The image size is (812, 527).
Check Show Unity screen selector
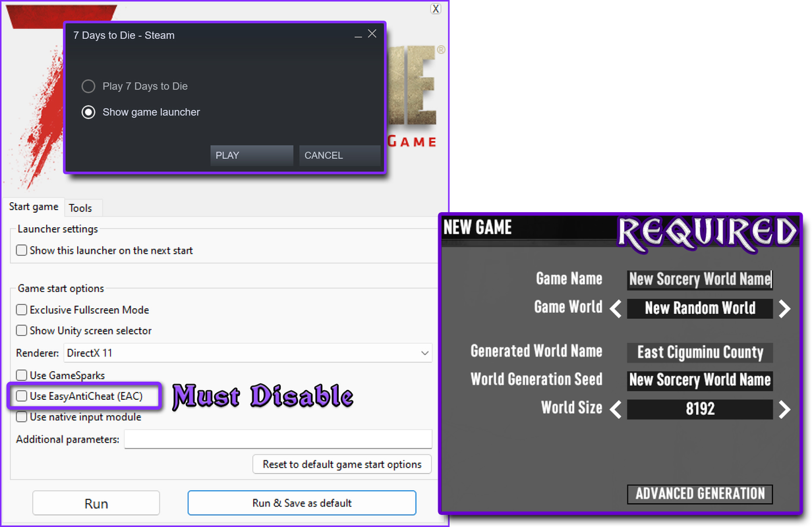pyautogui.click(x=22, y=331)
